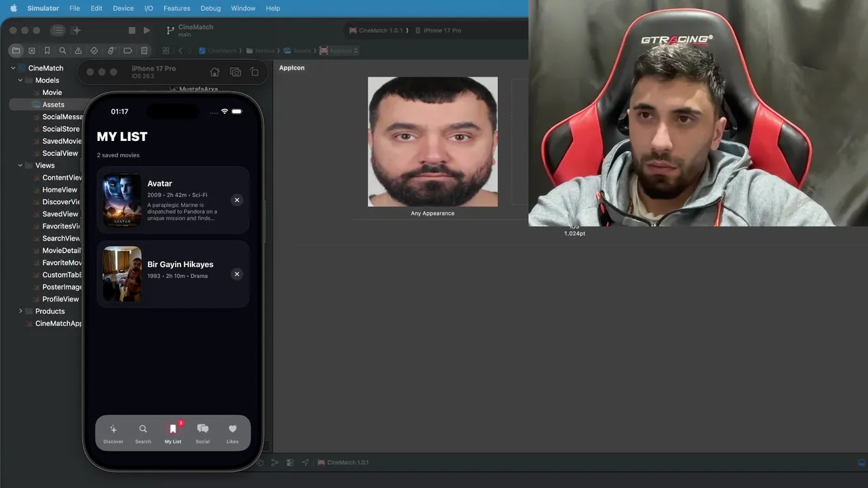Take a Simulator screenshot
Image resolution: width=868 pixels, height=488 pixels.
tap(235, 72)
